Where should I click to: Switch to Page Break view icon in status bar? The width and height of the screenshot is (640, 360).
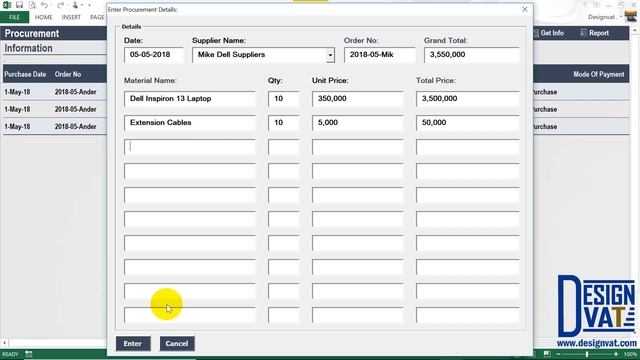547,354
